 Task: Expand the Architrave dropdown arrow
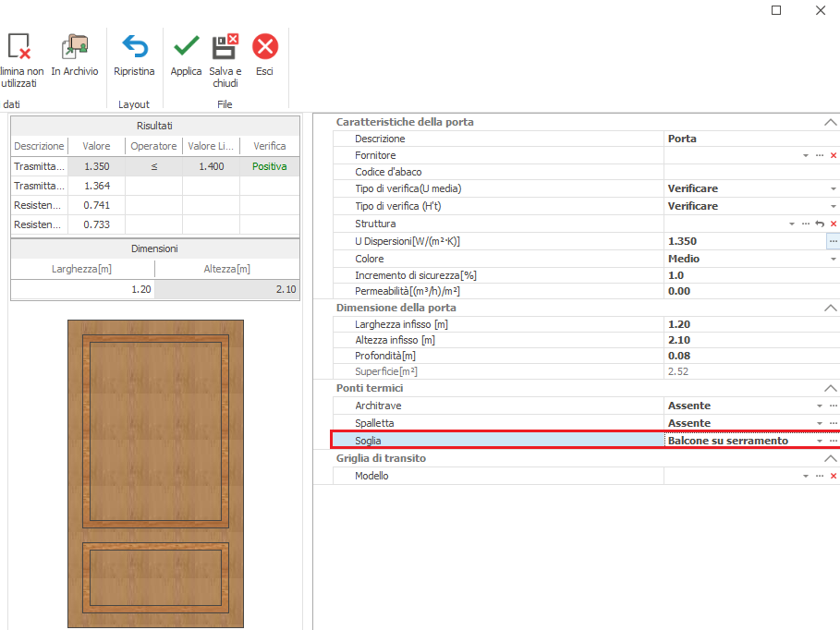[820, 406]
